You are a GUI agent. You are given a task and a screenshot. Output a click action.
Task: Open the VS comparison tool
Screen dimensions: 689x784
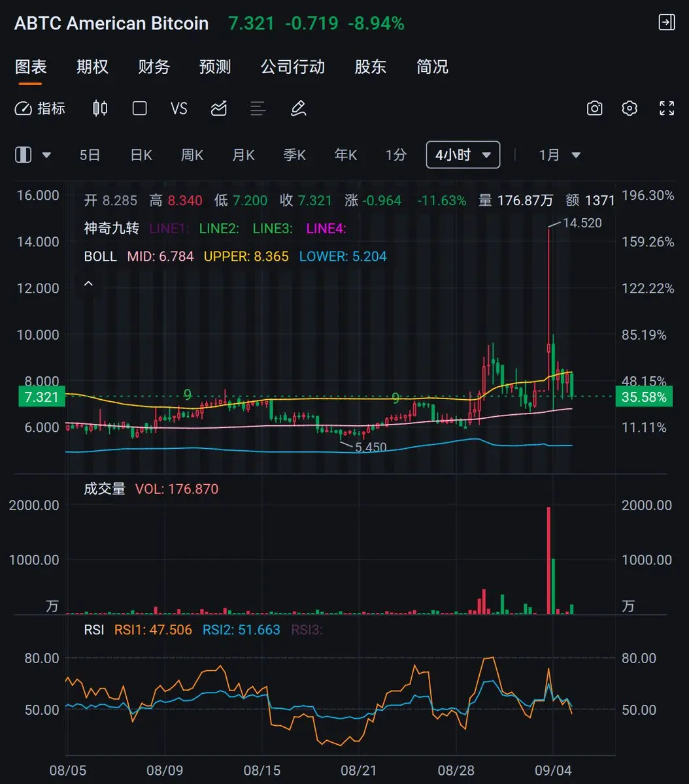178,108
